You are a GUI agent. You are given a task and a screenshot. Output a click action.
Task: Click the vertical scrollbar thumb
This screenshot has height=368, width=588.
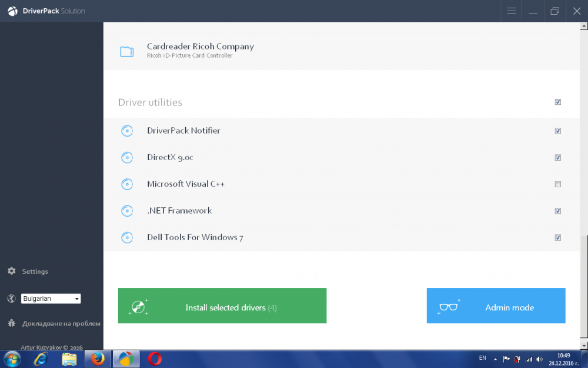[x=583, y=287]
